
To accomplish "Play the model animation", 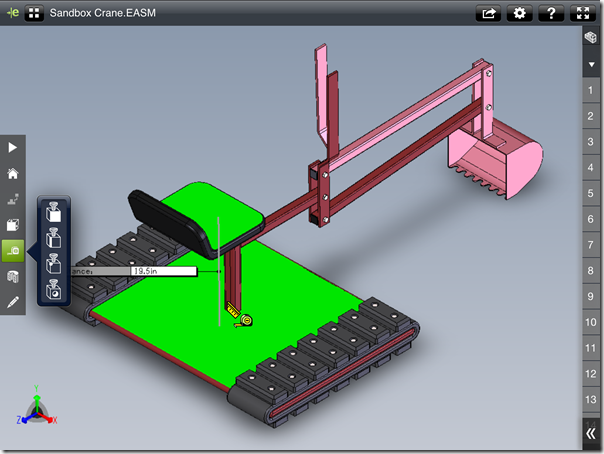I will coord(13,147).
